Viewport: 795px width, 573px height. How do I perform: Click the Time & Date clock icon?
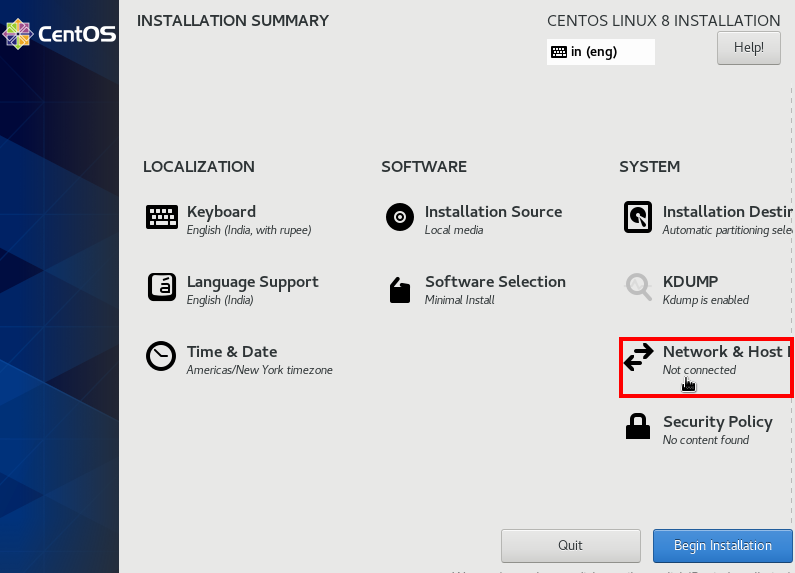tap(161, 356)
